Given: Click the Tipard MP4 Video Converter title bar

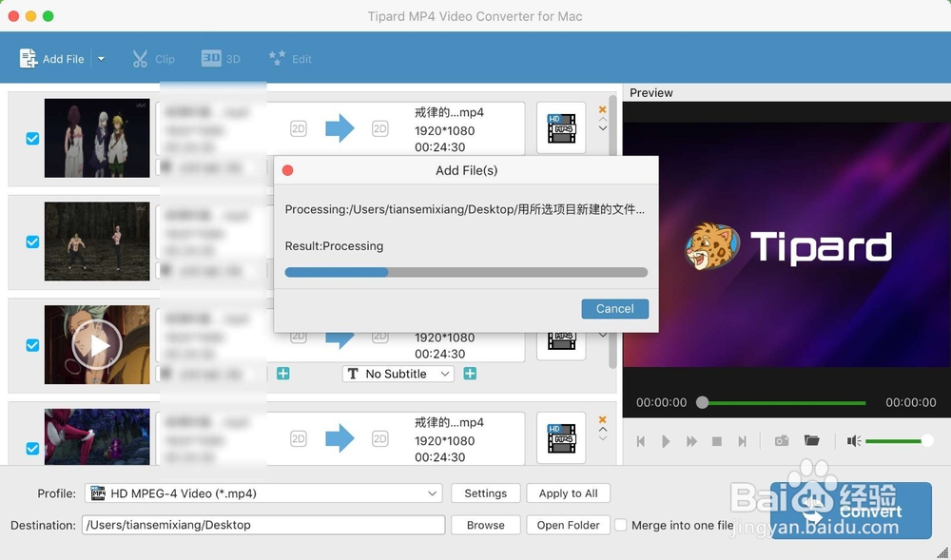Looking at the screenshot, I should [475, 15].
